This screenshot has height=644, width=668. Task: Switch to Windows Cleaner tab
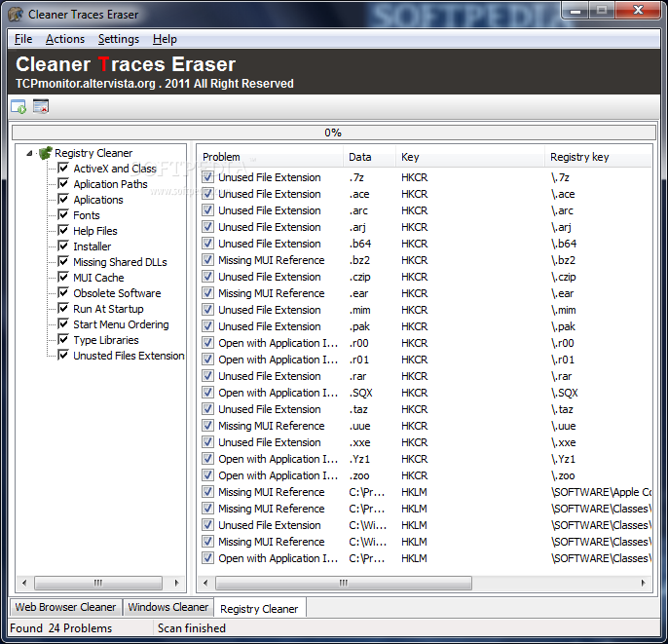[167, 607]
